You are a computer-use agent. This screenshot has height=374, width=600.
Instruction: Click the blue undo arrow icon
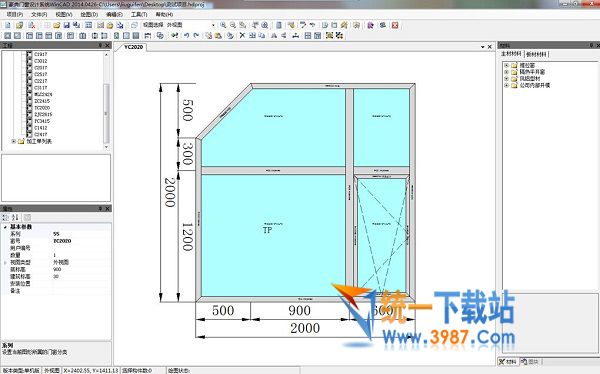click(186, 36)
